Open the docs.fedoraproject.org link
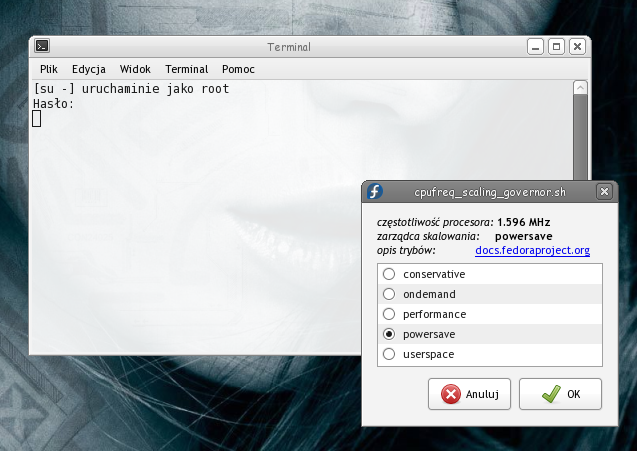Screen dimensions: 637x451 pos(532,250)
